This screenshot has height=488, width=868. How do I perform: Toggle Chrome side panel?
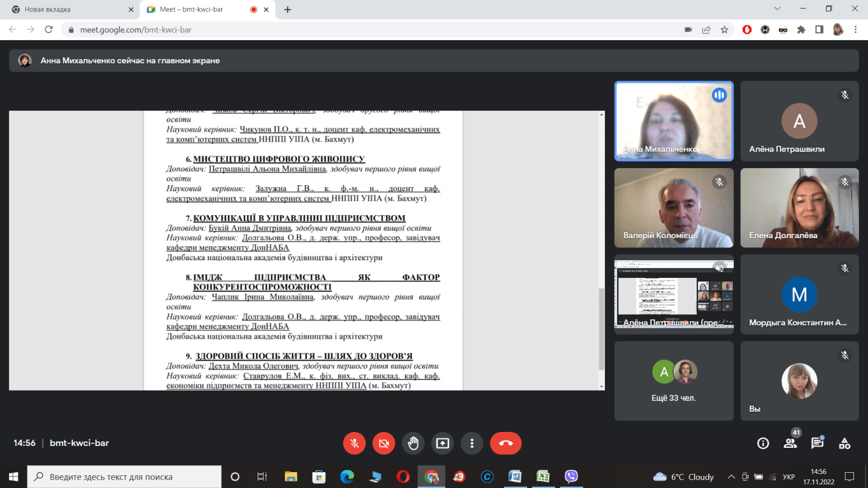pyautogui.click(x=819, y=29)
